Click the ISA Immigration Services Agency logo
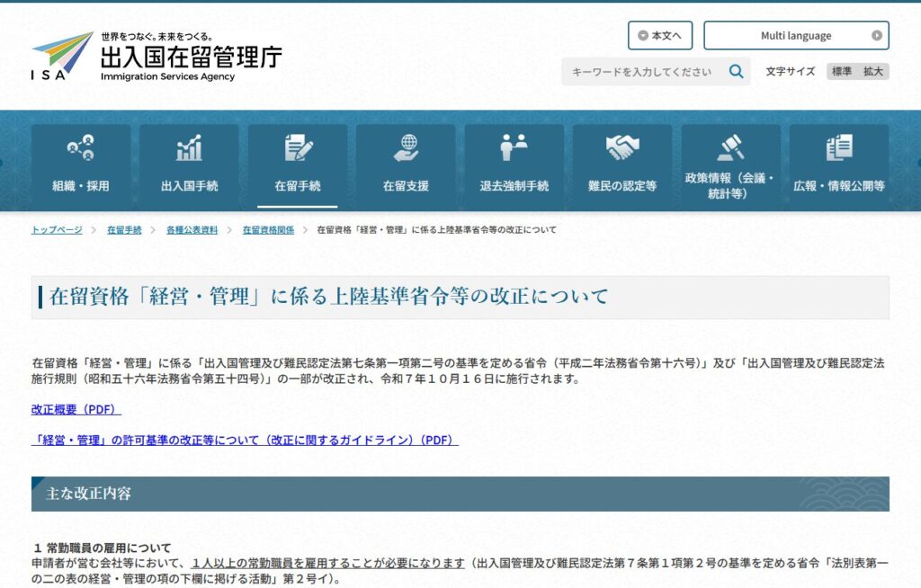Viewport: 921px width, 588px height. click(156, 57)
